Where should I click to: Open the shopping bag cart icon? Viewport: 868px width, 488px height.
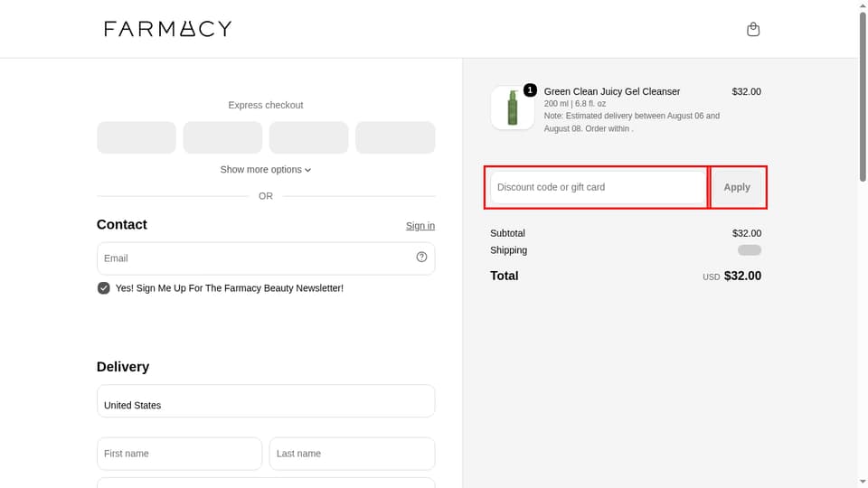(753, 29)
